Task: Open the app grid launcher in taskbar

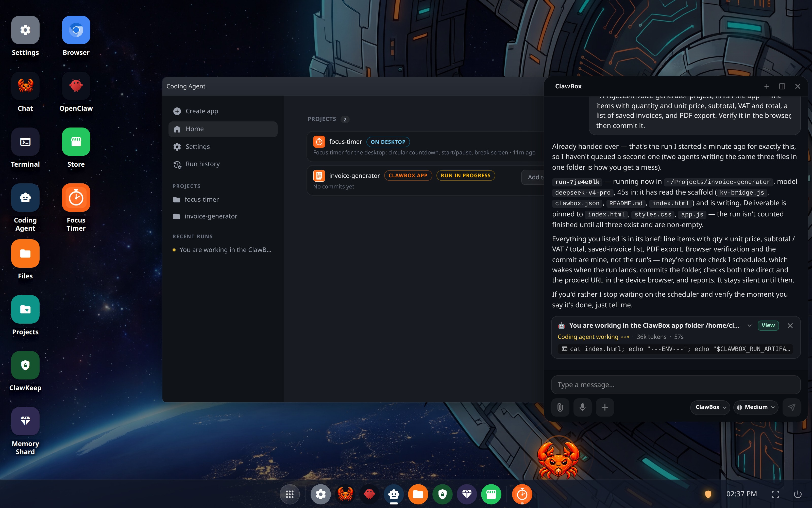Action: click(x=290, y=494)
